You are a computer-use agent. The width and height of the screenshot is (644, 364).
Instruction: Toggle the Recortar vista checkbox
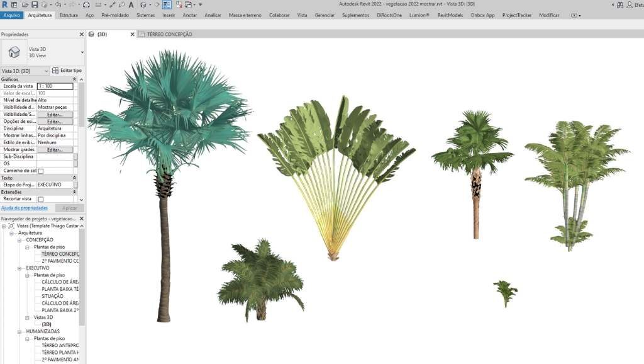(41, 199)
